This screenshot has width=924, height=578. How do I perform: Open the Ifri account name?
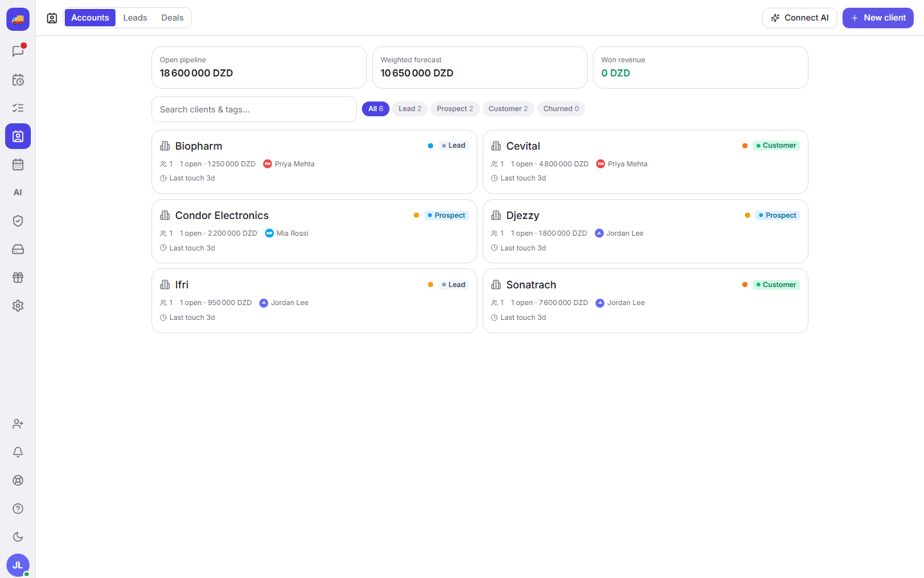pos(182,285)
